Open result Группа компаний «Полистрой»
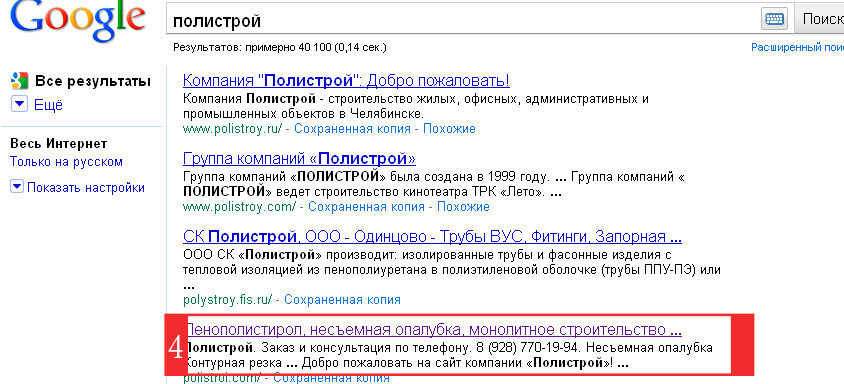 click(x=299, y=159)
